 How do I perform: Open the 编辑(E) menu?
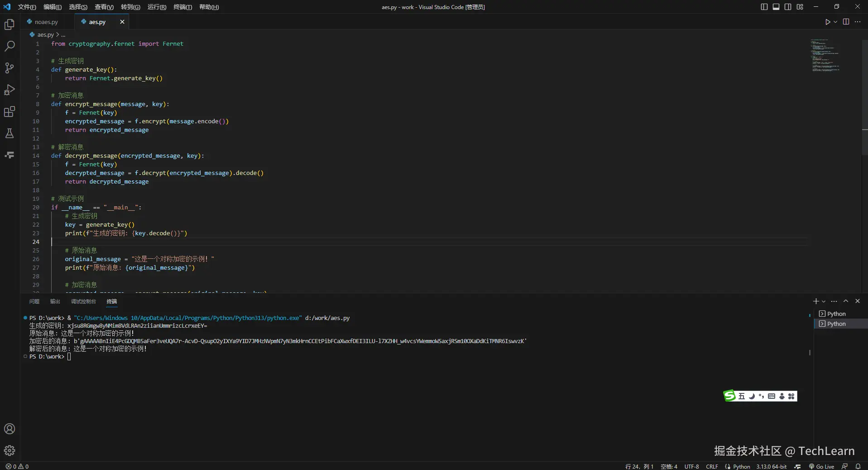point(53,7)
